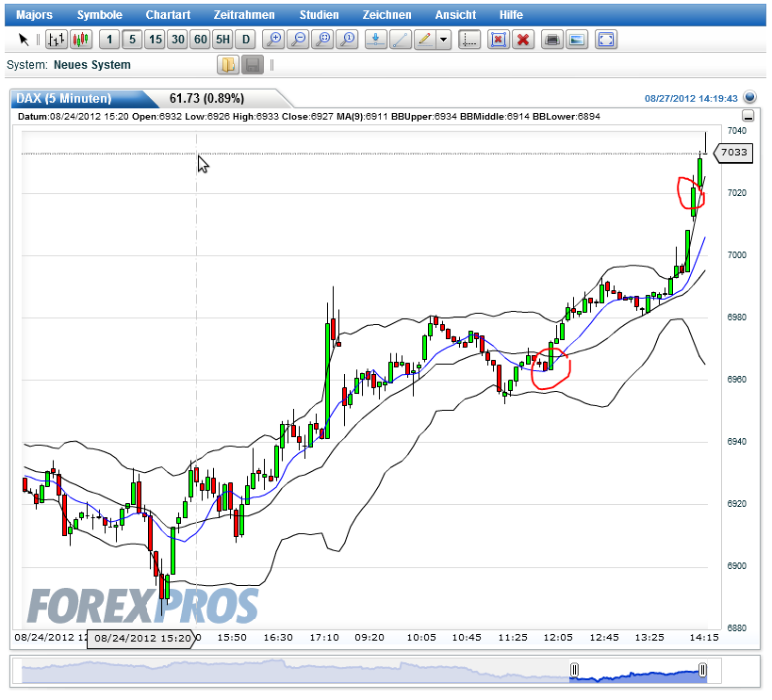Screen dimensions: 772x700
Task: Activate the Zoom In magnifier tool
Action: tap(275, 40)
